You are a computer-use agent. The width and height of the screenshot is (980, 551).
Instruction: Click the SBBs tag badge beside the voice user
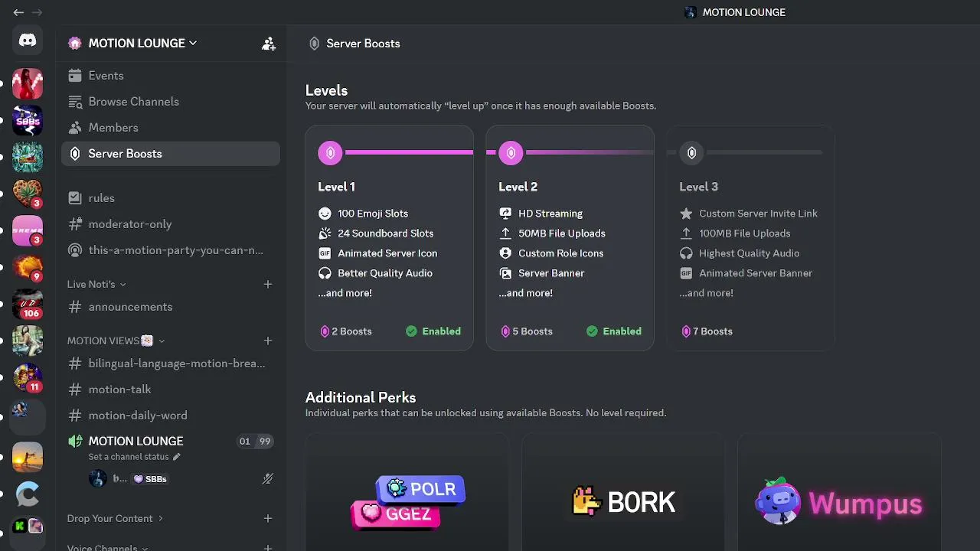(150, 479)
